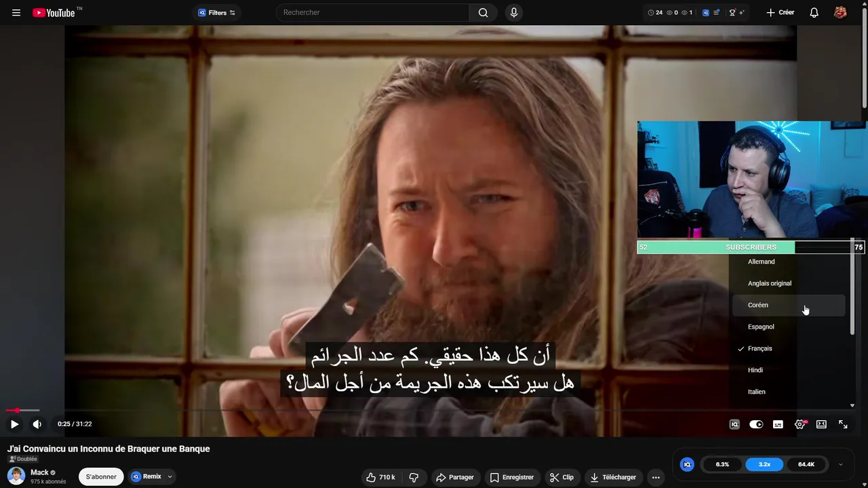Click the video title text

tap(108, 449)
